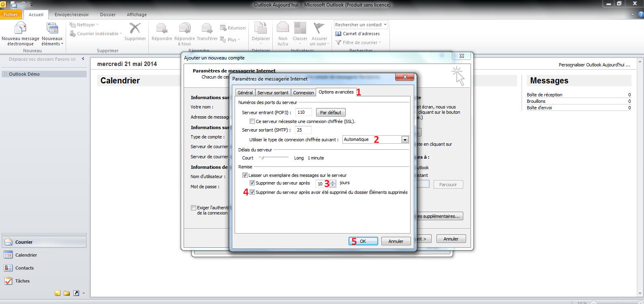Open the encrypted connection type dropdown
Viewport: 644px width, 304px height.
(x=404, y=140)
